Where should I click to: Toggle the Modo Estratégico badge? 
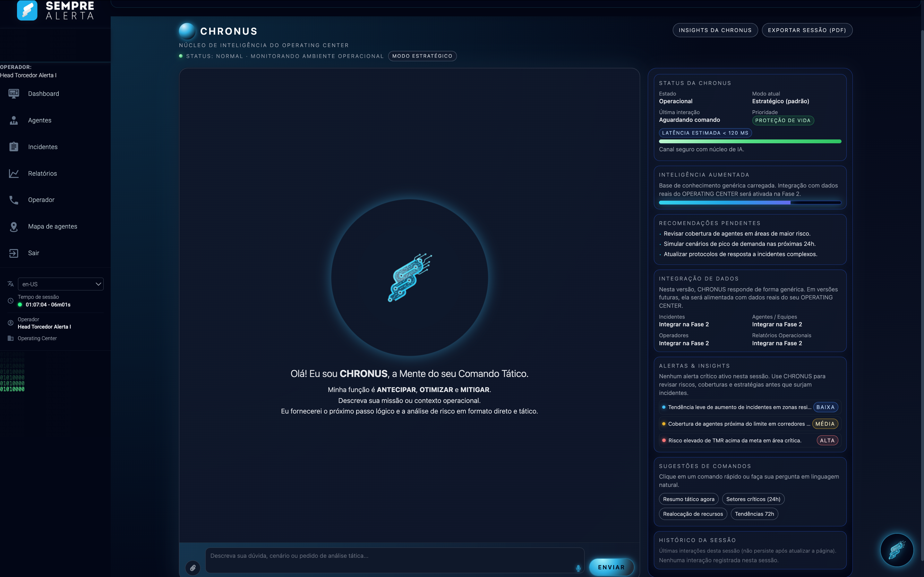(422, 56)
